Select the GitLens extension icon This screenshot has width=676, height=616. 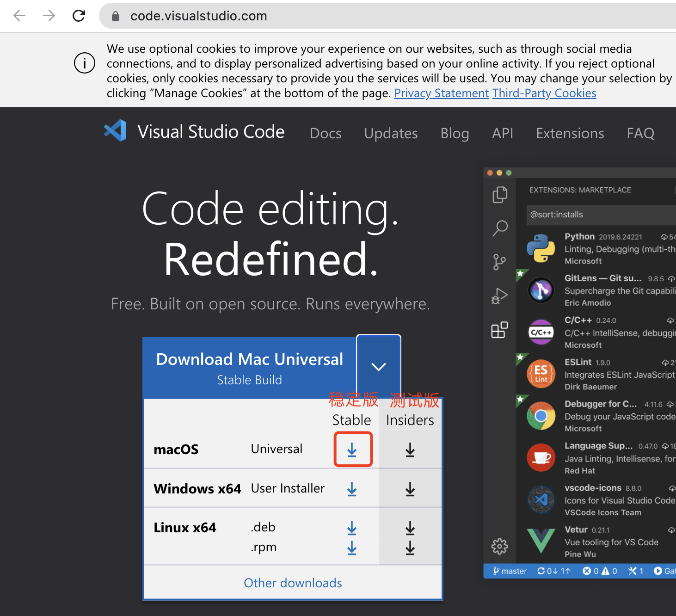click(x=541, y=290)
